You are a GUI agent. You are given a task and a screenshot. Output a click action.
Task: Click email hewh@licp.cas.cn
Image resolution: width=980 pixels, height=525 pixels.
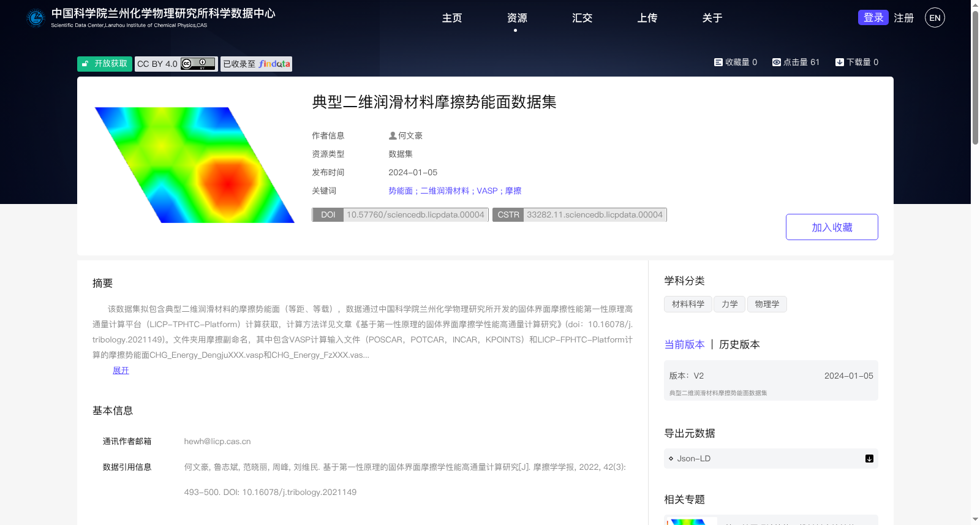tap(217, 441)
